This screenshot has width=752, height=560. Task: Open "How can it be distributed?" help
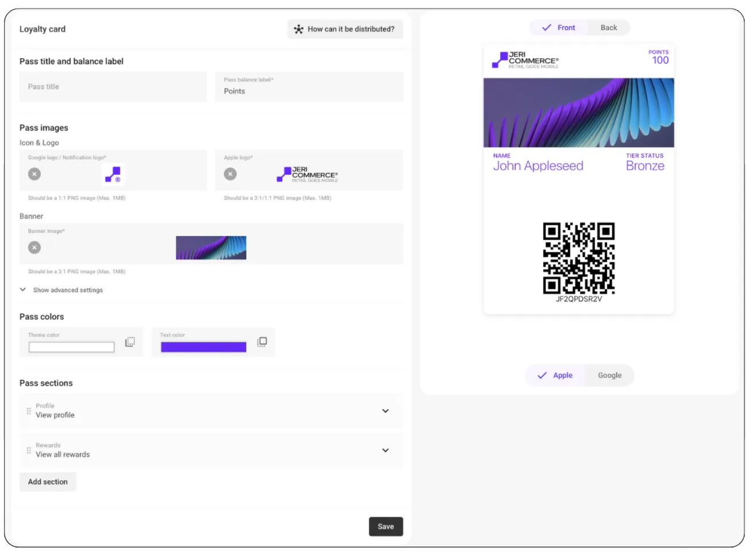pyautogui.click(x=345, y=29)
